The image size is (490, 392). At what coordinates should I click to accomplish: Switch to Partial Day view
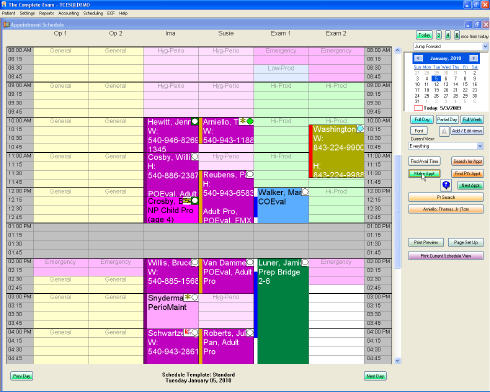coord(447,119)
